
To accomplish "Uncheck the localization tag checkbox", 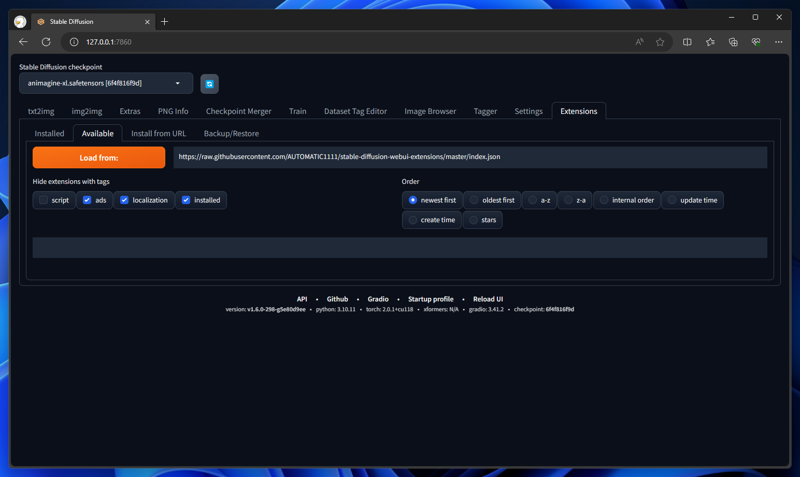I will [x=124, y=200].
